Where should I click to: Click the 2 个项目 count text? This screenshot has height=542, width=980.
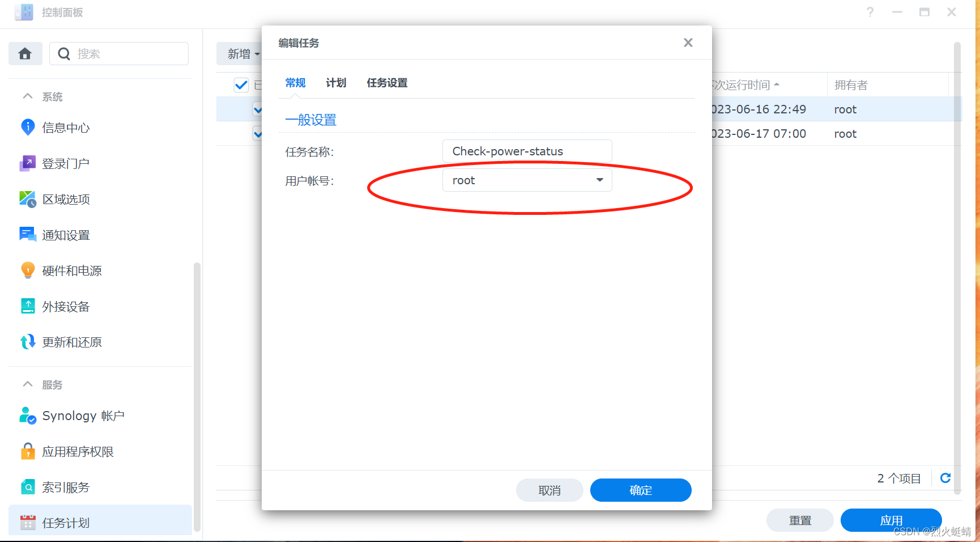899,479
